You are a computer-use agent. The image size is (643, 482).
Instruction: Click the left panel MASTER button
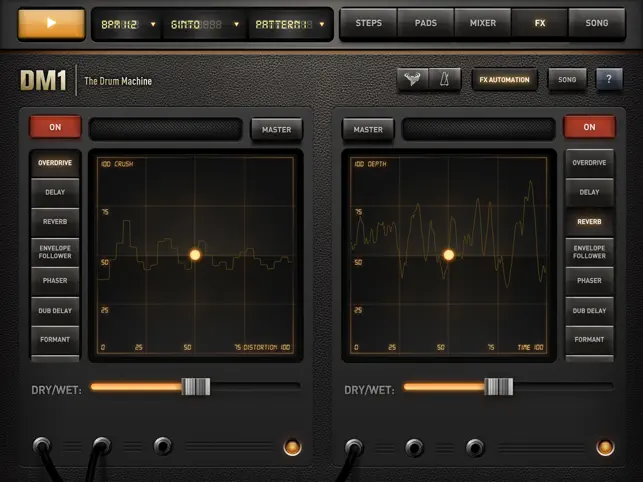pyautogui.click(x=276, y=130)
